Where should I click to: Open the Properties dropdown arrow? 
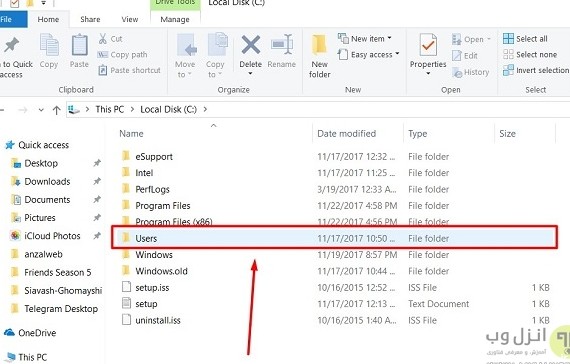pos(428,74)
